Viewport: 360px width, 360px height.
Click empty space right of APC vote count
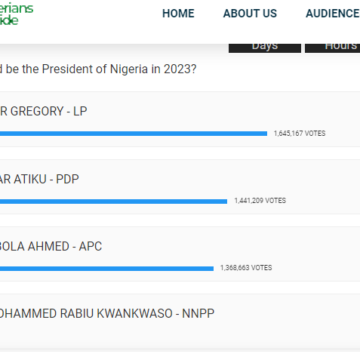coord(317,268)
